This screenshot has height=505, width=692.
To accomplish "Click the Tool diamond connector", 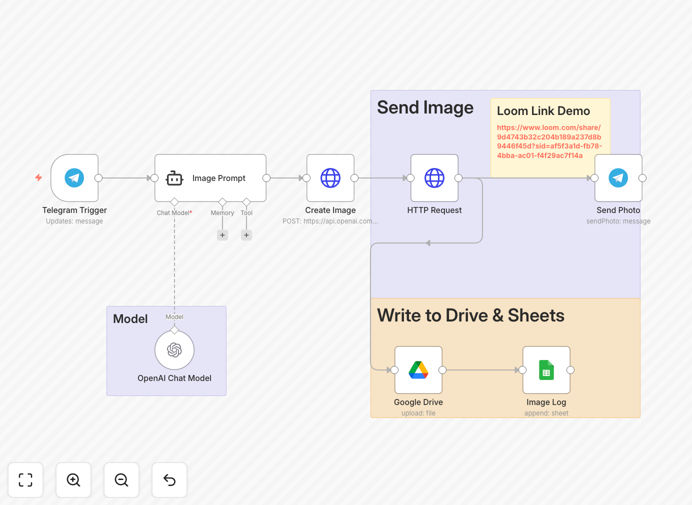I will (x=247, y=202).
